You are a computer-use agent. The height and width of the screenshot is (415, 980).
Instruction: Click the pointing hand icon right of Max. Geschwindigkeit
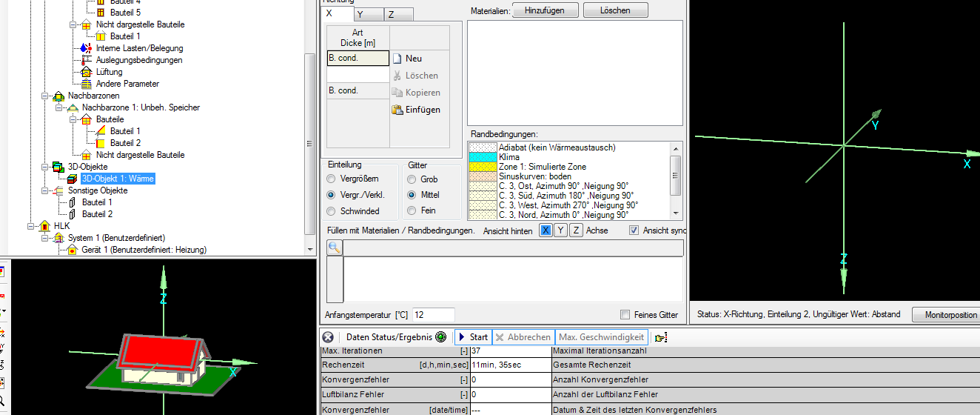(661, 337)
